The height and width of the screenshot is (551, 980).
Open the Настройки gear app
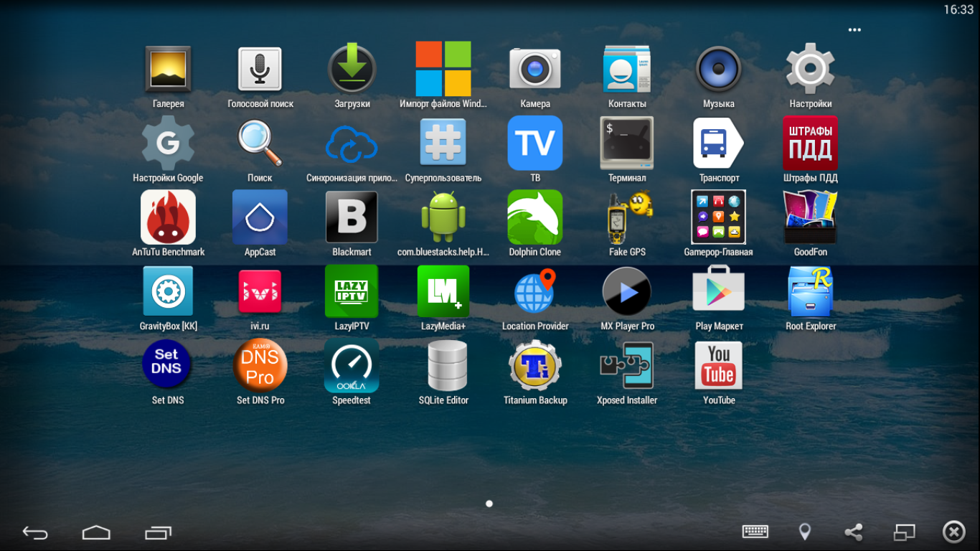coord(811,69)
